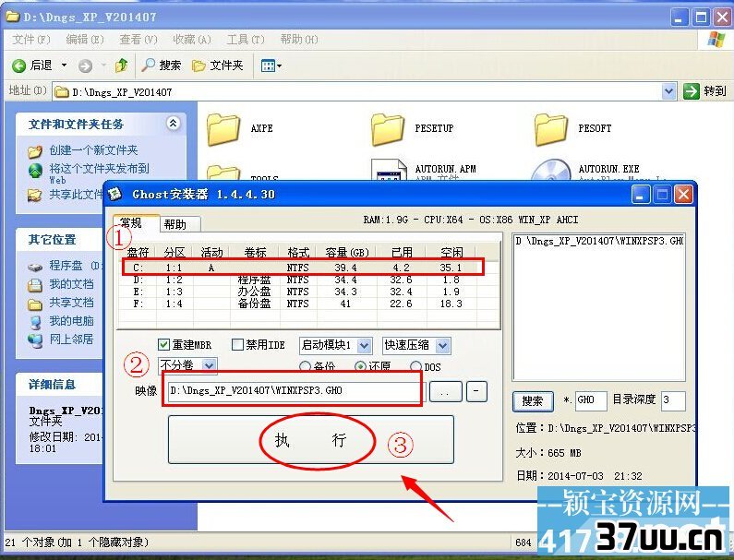This screenshot has height=560, width=734.
Task: Open the File menu in Explorer
Action: (x=30, y=40)
